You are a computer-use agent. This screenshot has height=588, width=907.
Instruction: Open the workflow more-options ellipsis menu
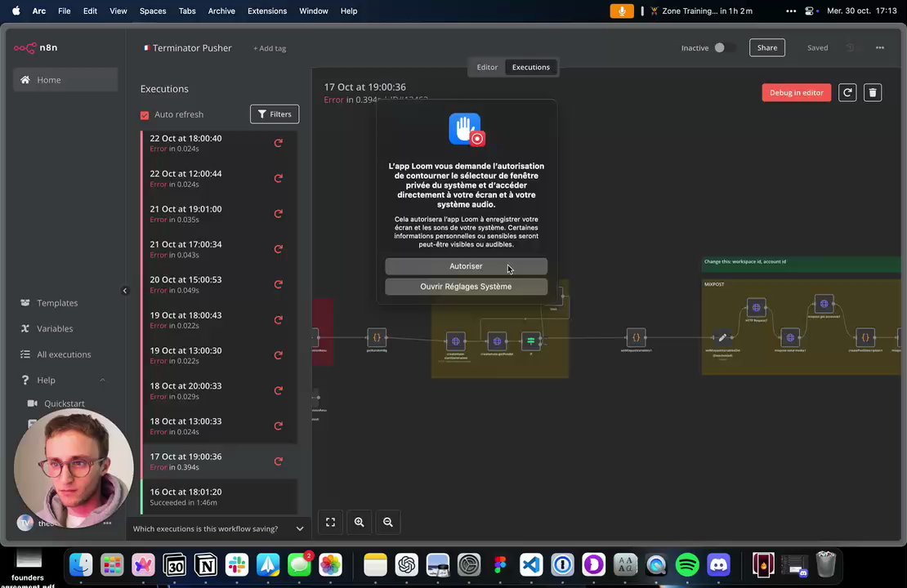(x=880, y=48)
